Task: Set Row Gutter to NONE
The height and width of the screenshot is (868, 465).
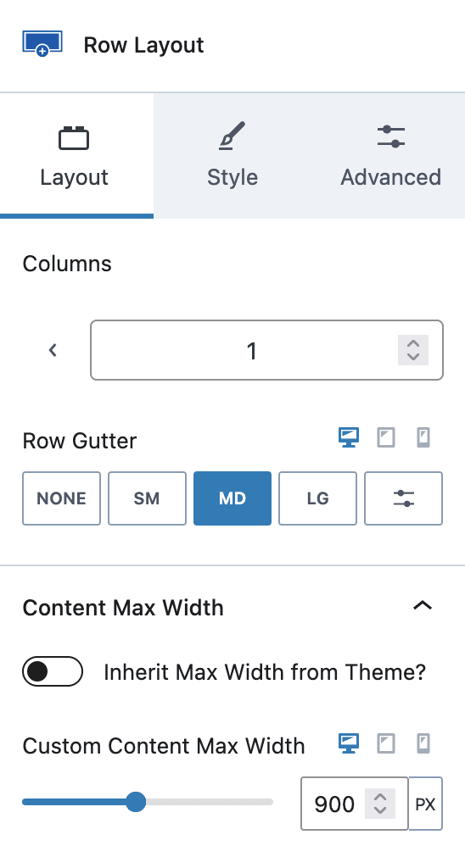Action: click(62, 498)
